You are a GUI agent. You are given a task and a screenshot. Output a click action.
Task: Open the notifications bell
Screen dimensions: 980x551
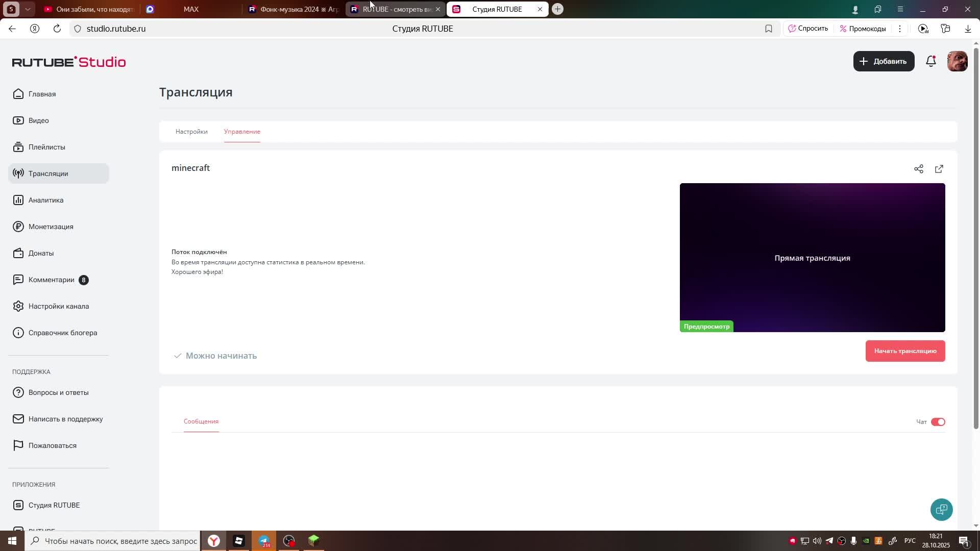(931, 61)
